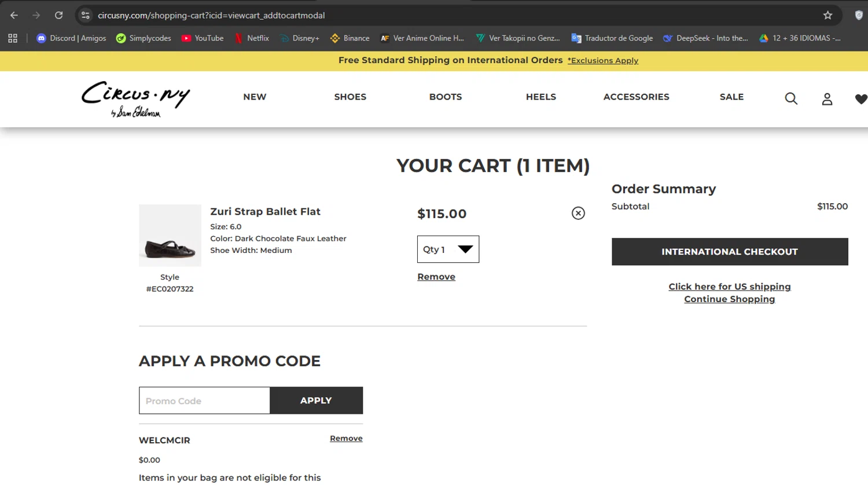Follow the Continue Shopping link
Image resolution: width=868 pixels, height=485 pixels.
pyautogui.click(x=729, y=299)
